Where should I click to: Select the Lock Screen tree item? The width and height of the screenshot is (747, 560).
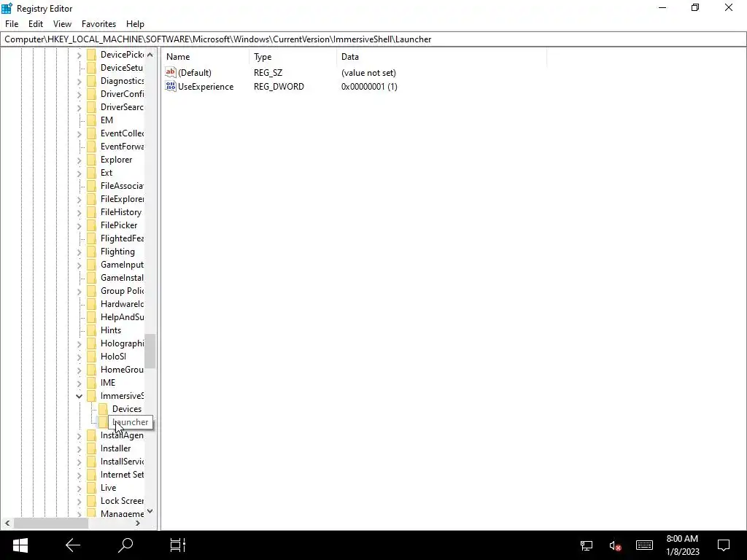(122, 501)
